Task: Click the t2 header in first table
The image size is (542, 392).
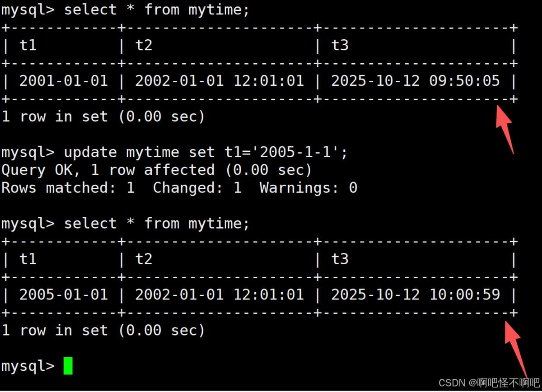Action: (144, 45)
